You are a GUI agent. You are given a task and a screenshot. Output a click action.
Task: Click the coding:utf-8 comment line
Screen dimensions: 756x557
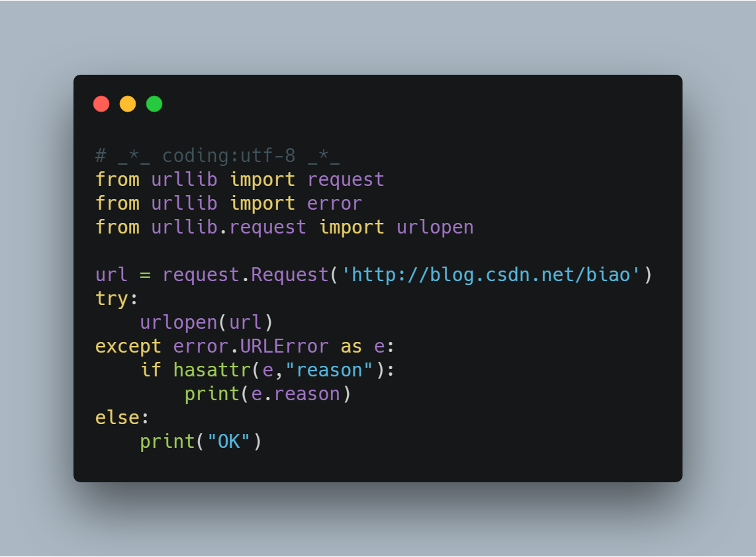pos(218,156)
